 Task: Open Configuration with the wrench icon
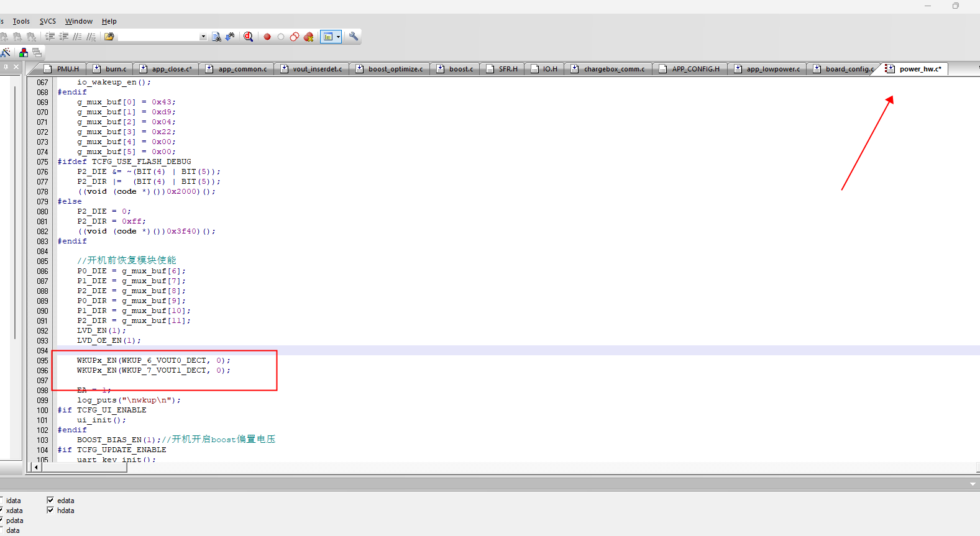tap(354, 37)
